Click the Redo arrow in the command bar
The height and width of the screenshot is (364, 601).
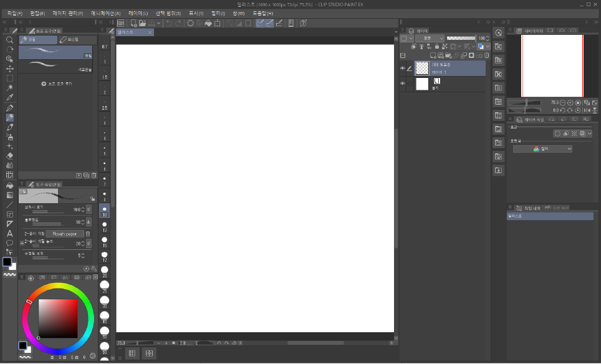tap(178, 23)
